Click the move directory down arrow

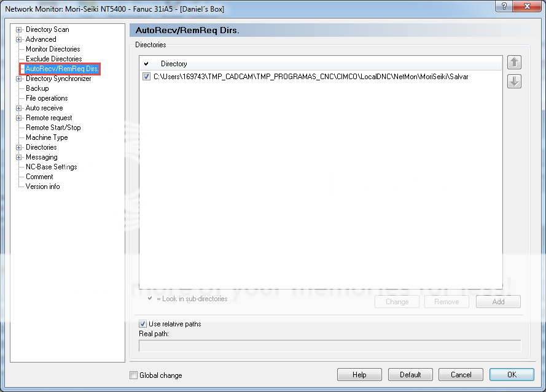tap(513, 80)
